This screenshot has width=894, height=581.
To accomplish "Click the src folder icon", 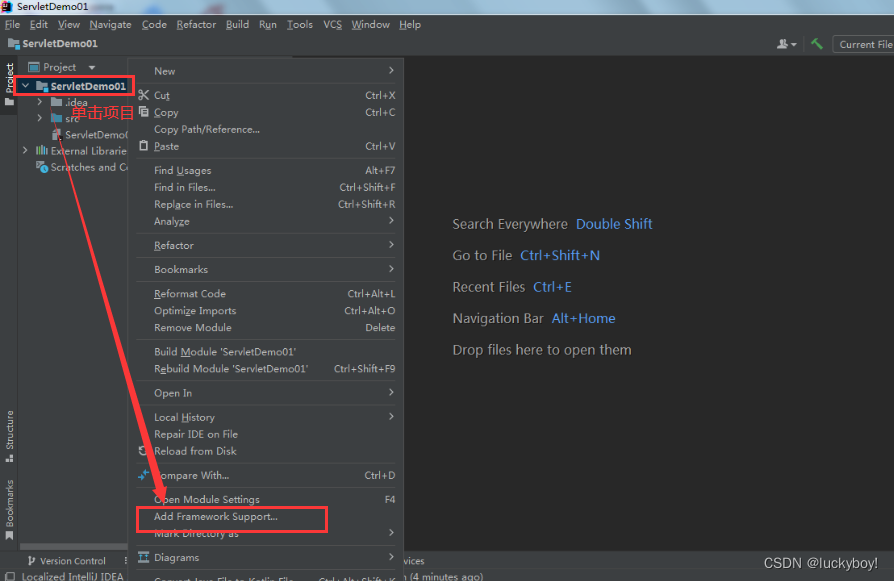I will (x=56, y=118).
